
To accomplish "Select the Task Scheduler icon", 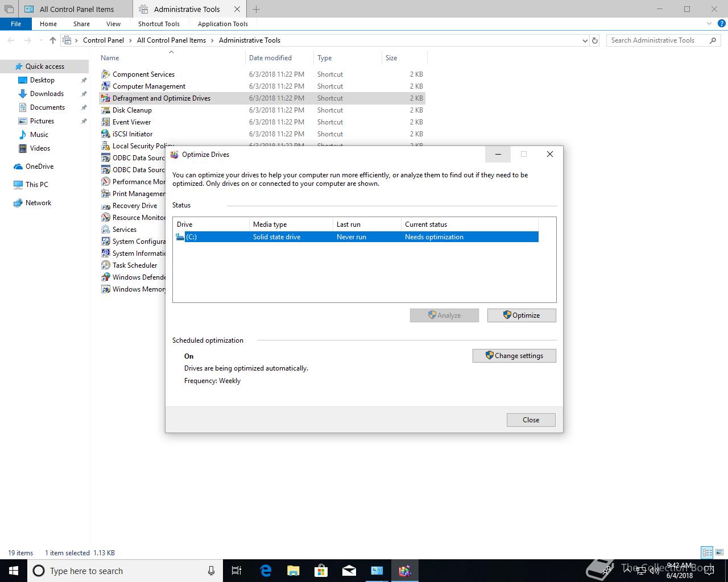I will point(105,265).
